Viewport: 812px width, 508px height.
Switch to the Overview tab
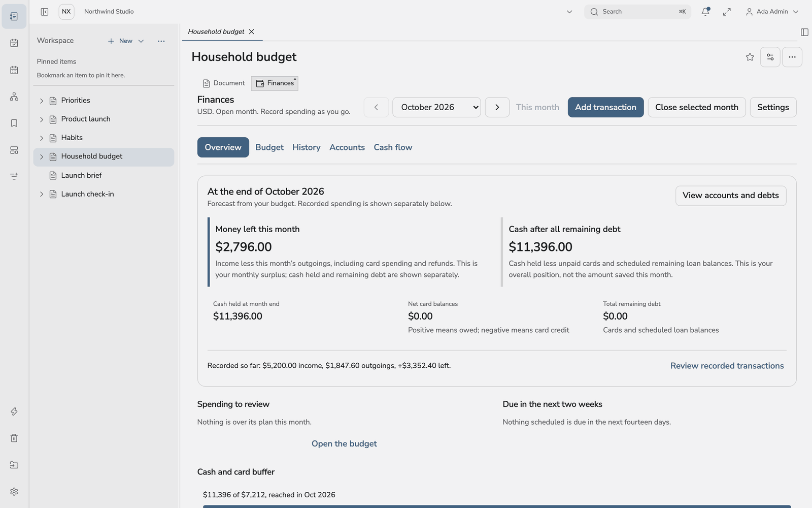pyautogui.click(x=223, y=147)
